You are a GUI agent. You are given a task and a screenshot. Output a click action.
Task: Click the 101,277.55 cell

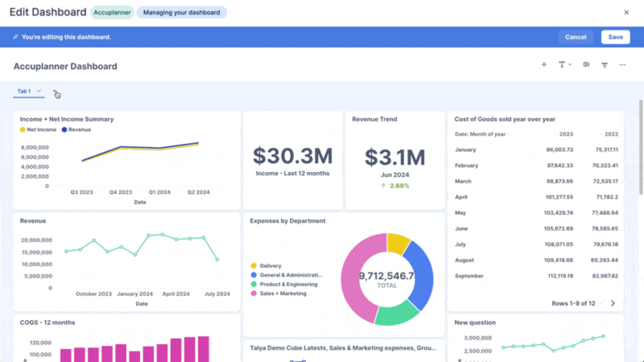tap(559, 197)
